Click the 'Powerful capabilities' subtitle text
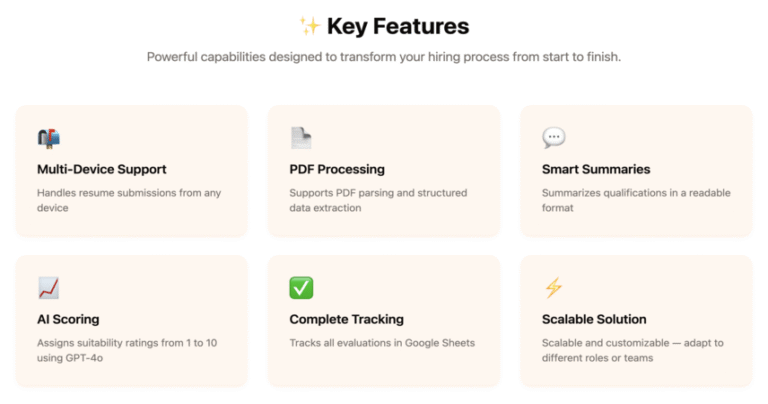The image size is (768, 404). coord(384,57)
